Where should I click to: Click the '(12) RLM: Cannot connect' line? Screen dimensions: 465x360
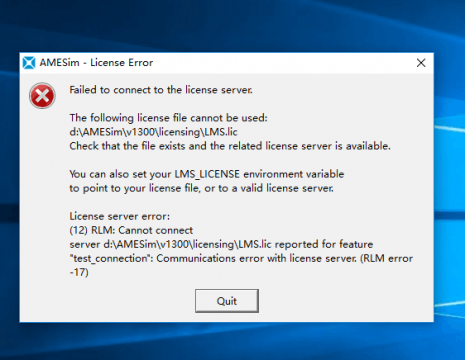(x=131, y=230)
